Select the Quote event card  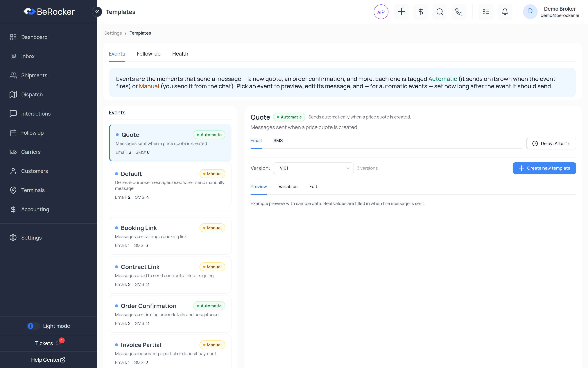pos(170,143)
